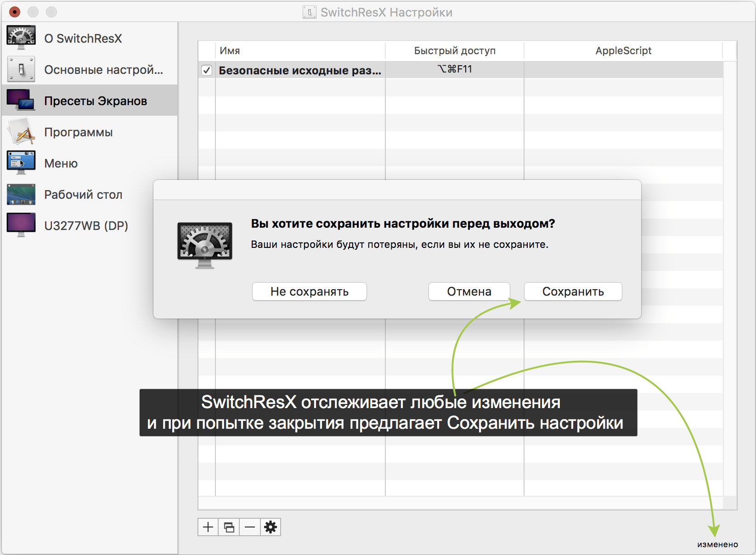
Task: Click the Меню monitor icon
Action: click(x=21, y=163)
